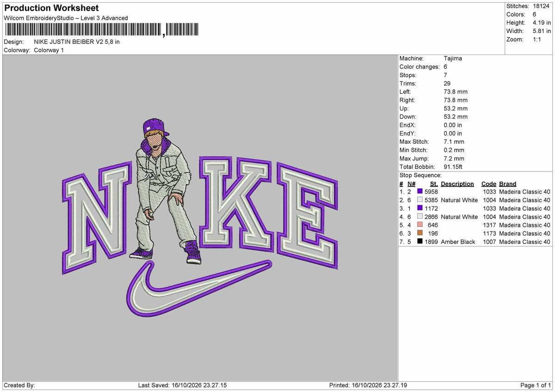The width and height of the screenshot is (555, 392).
Task: Click the 'Description' column header
Action: click(457, 184)
